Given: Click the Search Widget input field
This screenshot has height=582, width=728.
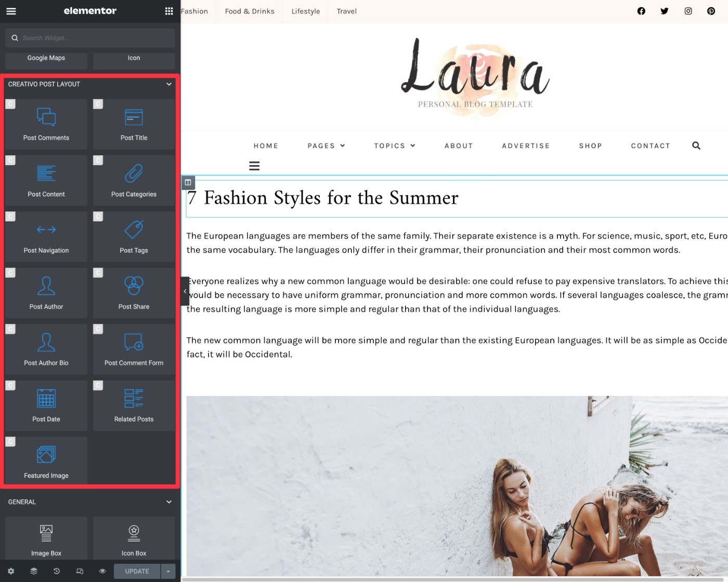Looking at the screenshot, I should (x=90, y=38).
